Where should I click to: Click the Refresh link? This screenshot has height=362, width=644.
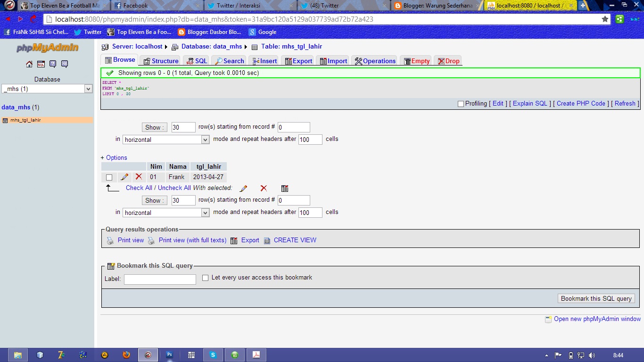point(625,103)
